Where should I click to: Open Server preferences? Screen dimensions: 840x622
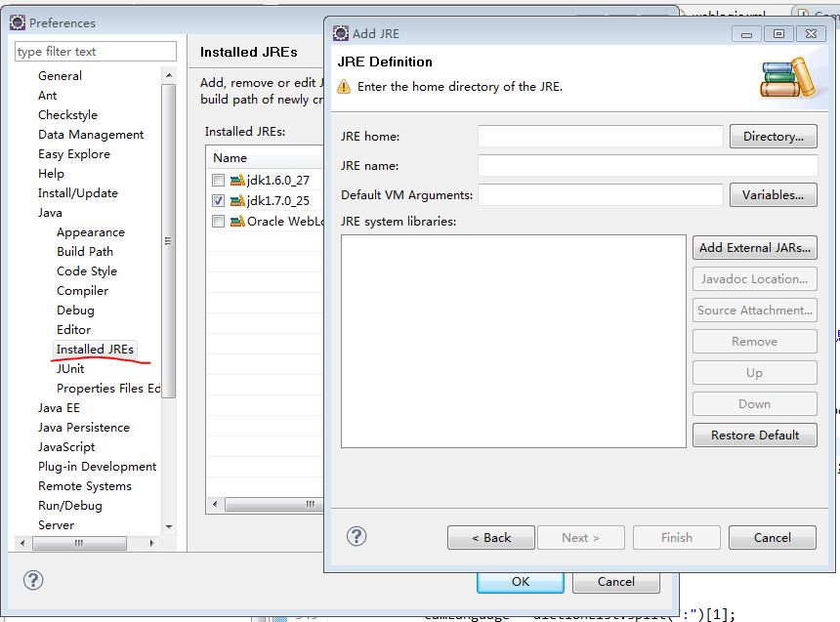click(57, 525)
